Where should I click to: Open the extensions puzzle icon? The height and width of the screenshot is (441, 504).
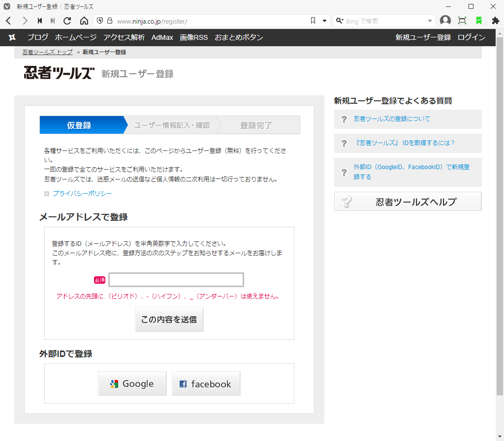point(495,21)
